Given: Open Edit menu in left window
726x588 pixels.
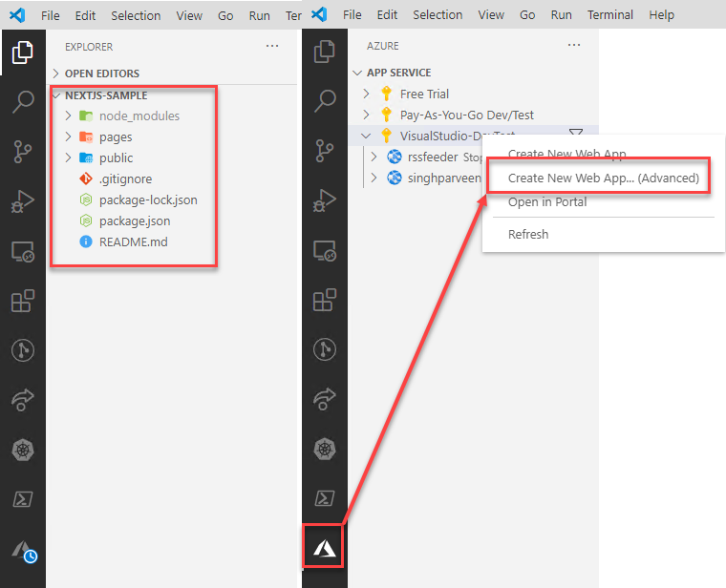Looking at the screenshot, I should pos(85,15).
